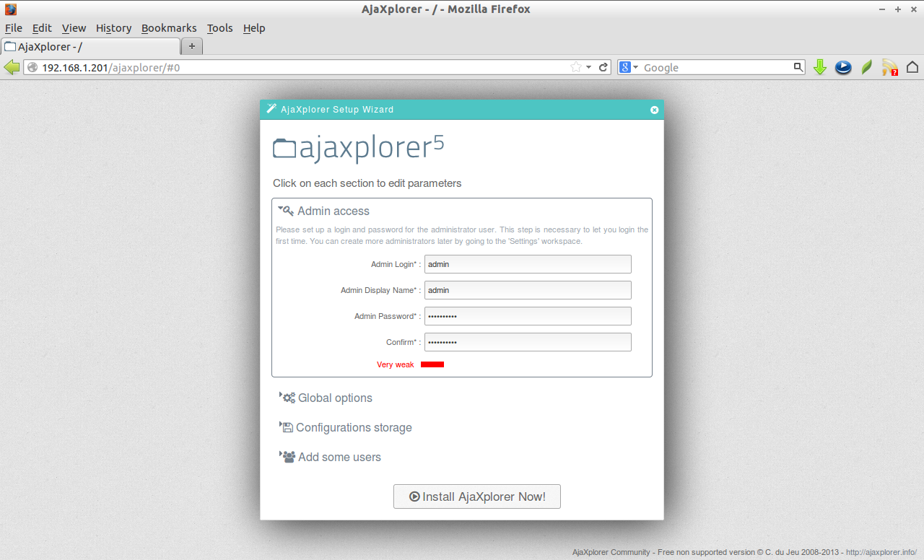Viewport: 924px width, 560px height.
Task: Click Install AjaXplorer Now! button
Action: tap(477, 496)
